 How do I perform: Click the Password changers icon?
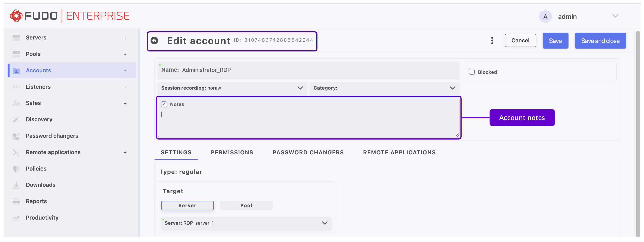tap(16, 136)
